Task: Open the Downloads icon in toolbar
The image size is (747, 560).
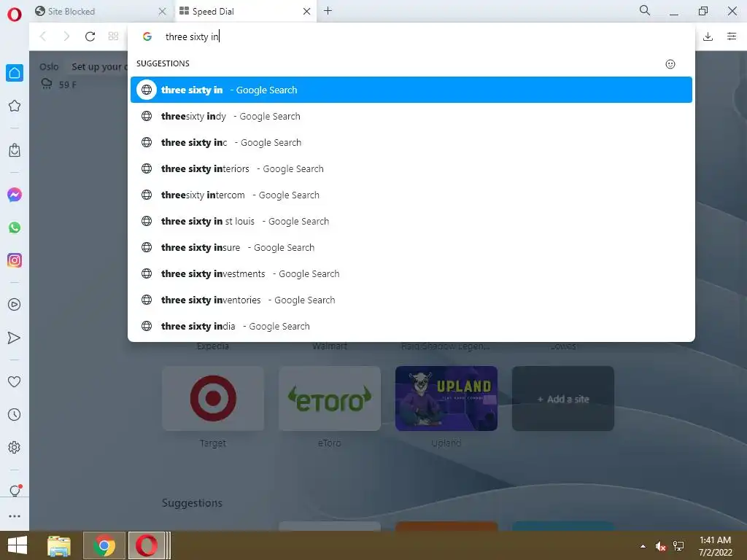Action: pyautogui.click(x=708, y=36)
